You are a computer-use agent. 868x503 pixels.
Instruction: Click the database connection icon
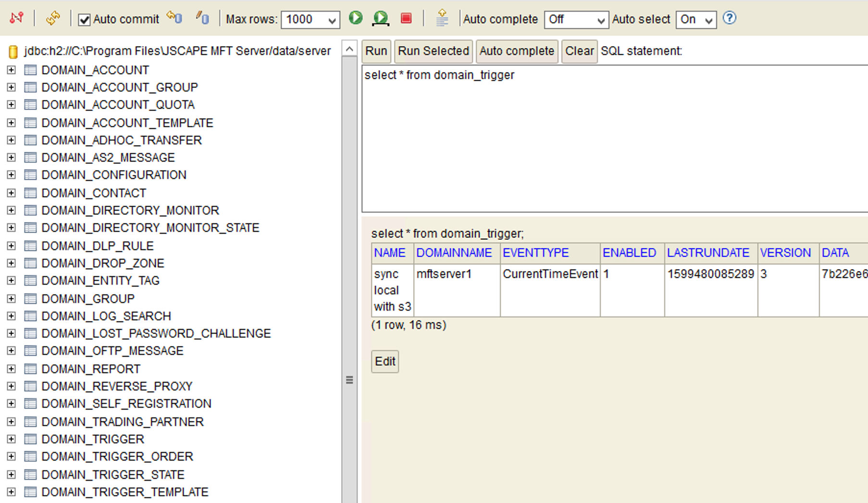pos(13,51)
